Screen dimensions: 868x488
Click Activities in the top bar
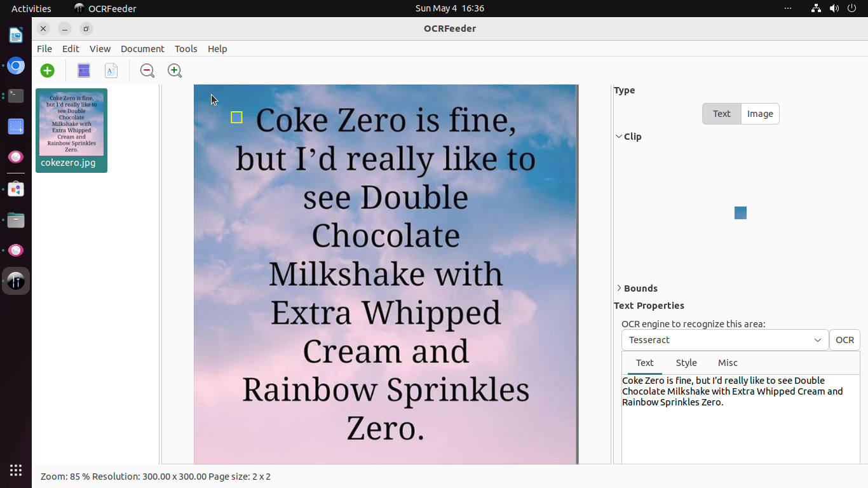pos(31,8)
